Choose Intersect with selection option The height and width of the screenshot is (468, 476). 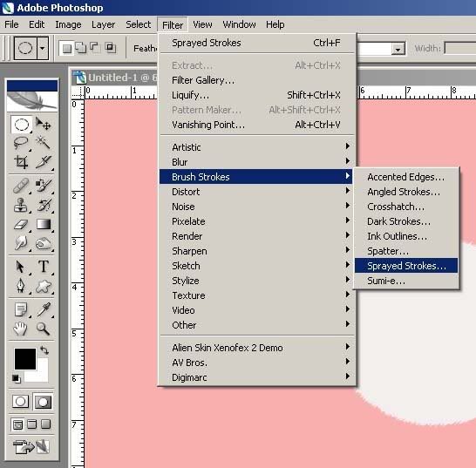pyautogui.click(x=110, y=48)
